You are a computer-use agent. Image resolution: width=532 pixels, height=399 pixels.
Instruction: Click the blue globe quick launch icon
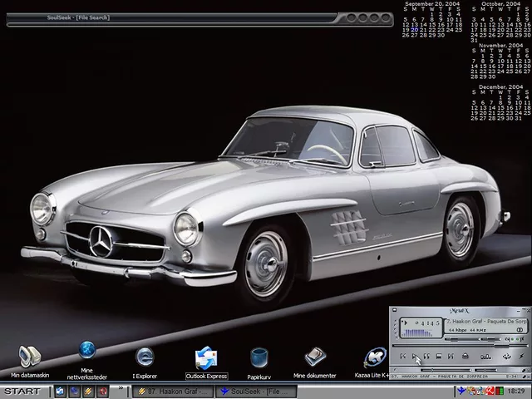tap(74, 392)
